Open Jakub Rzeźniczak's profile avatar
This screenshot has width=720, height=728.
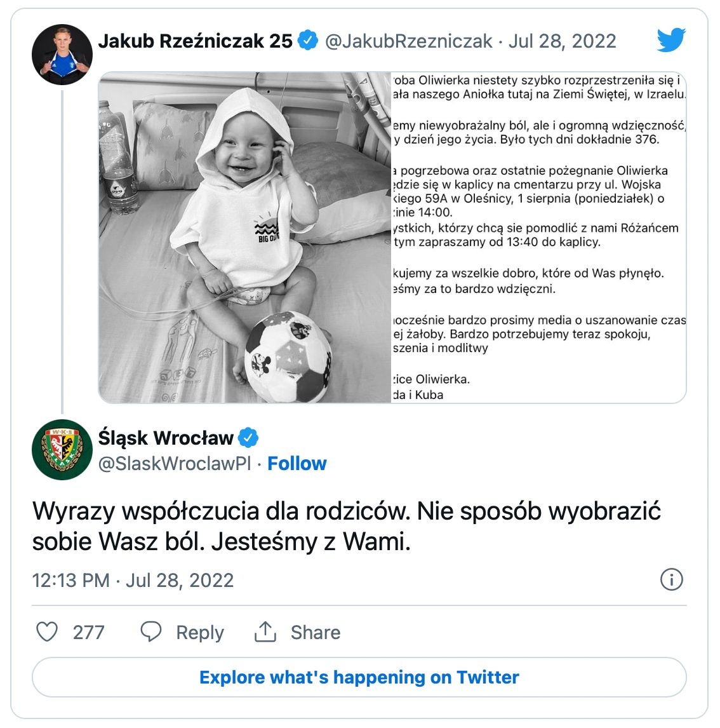pos(62,55)
